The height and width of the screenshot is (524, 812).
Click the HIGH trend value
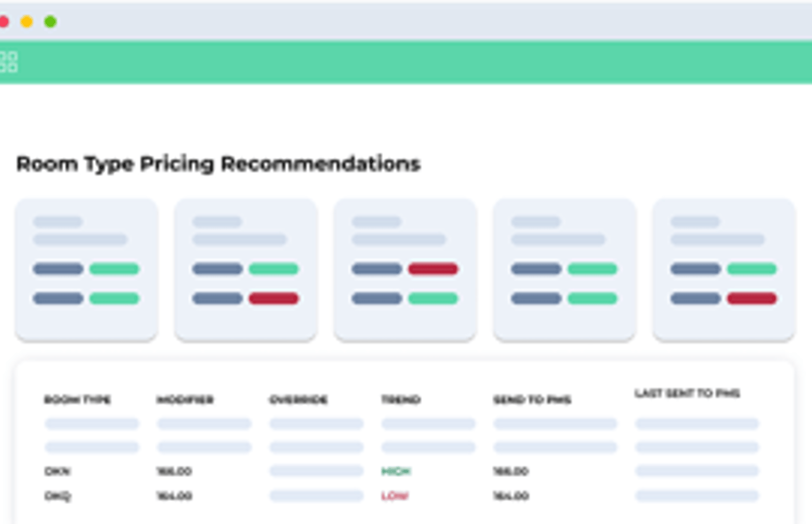coord(396,471)
